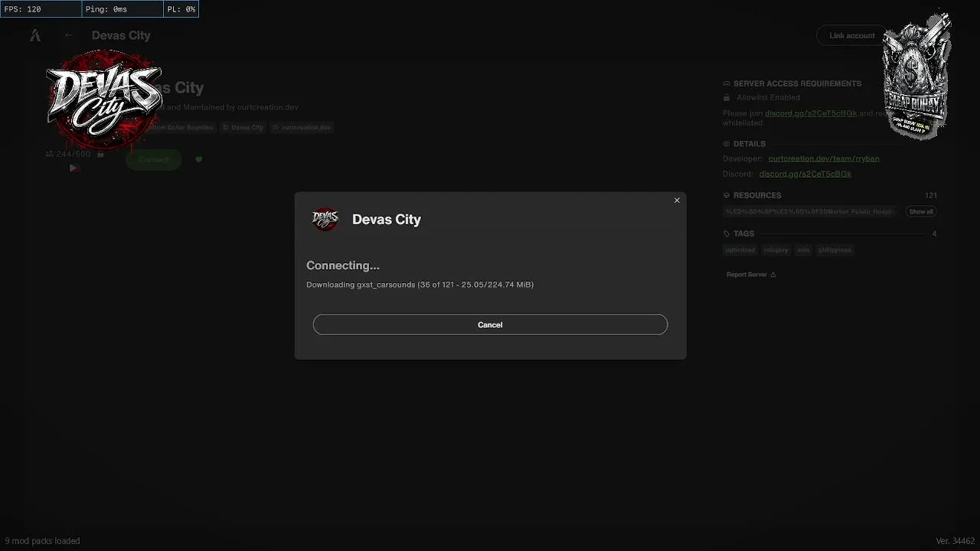
Task: Click the Bottom Dollar Bounties chip
Action: tap(181, 127)
